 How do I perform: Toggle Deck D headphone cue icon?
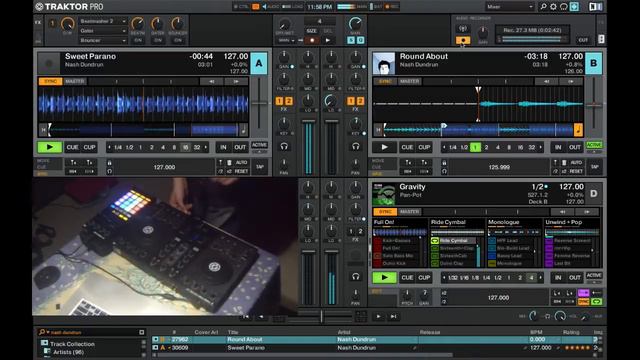pyautogui.click(x=356, y=276)
